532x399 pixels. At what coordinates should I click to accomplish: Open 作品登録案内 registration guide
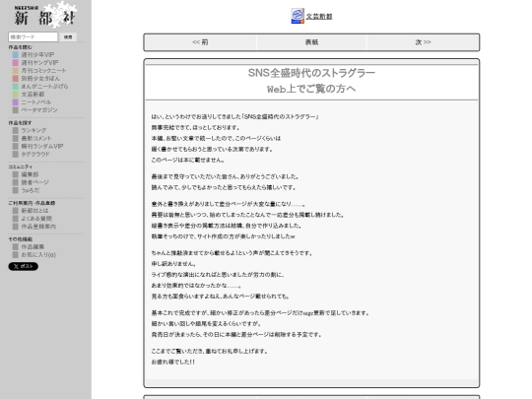click(38, 227)
